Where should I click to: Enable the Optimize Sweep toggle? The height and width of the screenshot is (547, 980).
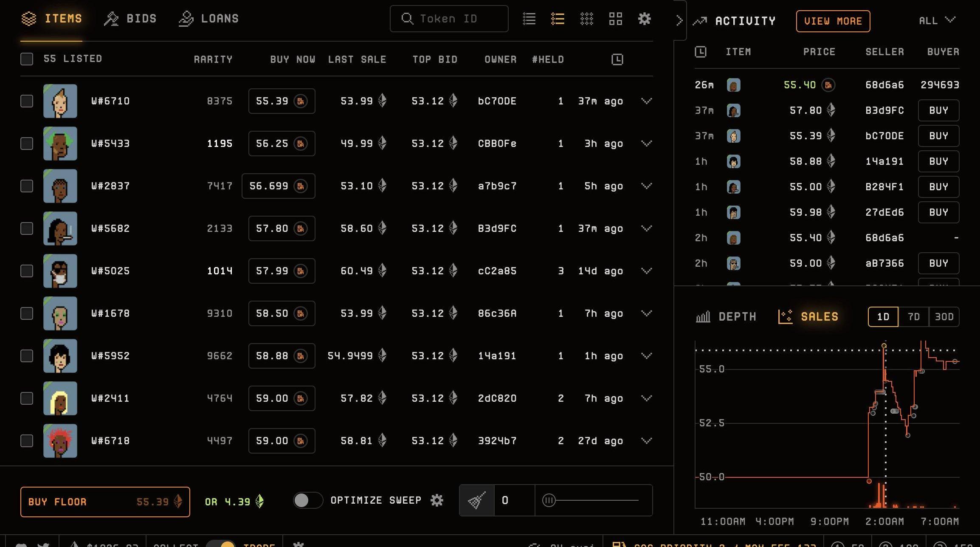(307, 500)
